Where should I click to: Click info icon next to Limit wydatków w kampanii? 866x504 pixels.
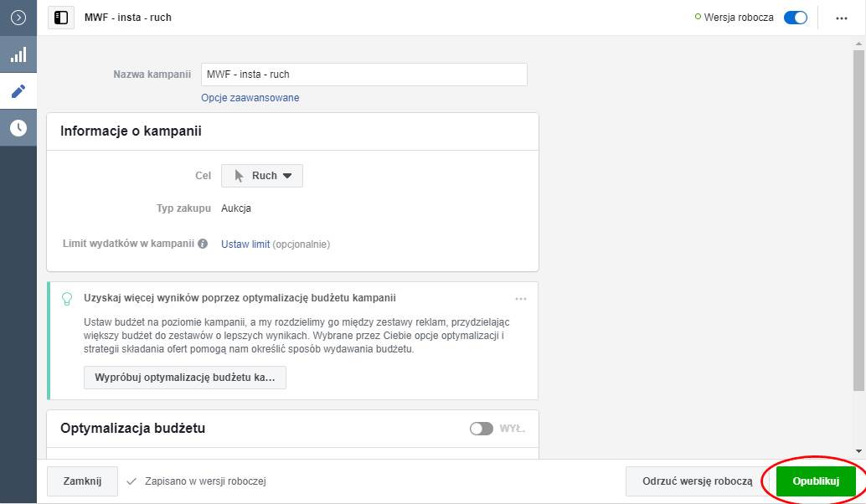(x=203, y=244)
